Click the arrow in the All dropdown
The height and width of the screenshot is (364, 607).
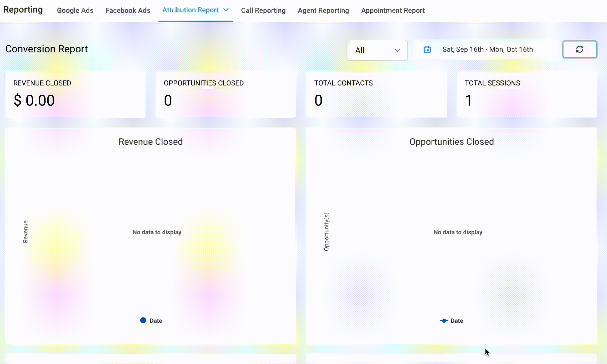click(x=397, y=50)
